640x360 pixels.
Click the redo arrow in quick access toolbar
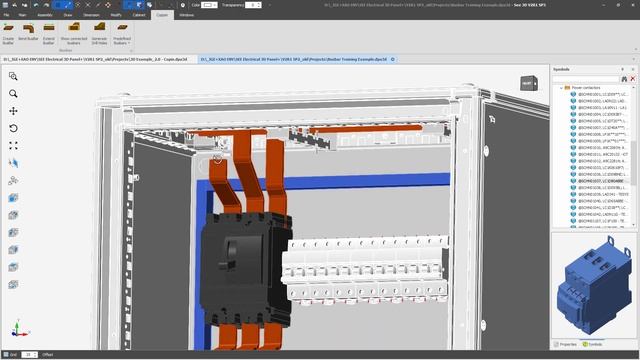pyautogui.click(x=46, y=5)
